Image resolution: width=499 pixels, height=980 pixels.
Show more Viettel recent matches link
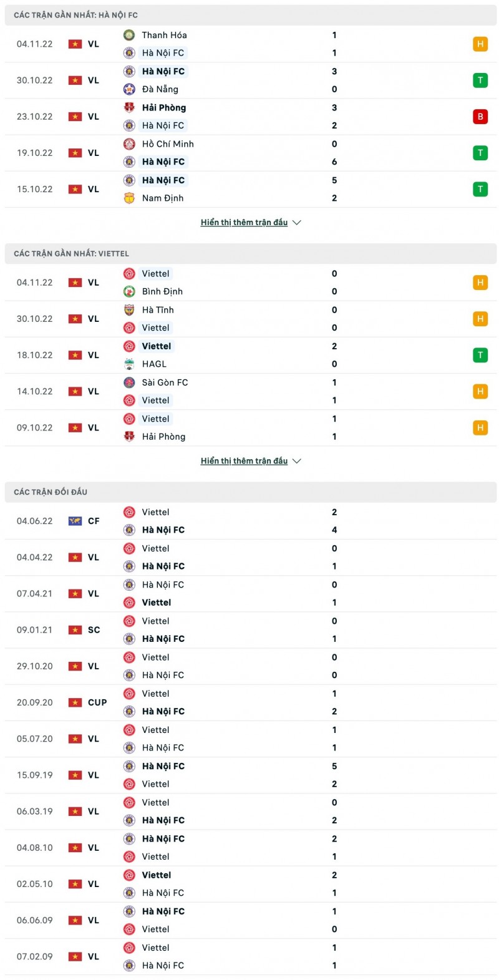(244, 461)
